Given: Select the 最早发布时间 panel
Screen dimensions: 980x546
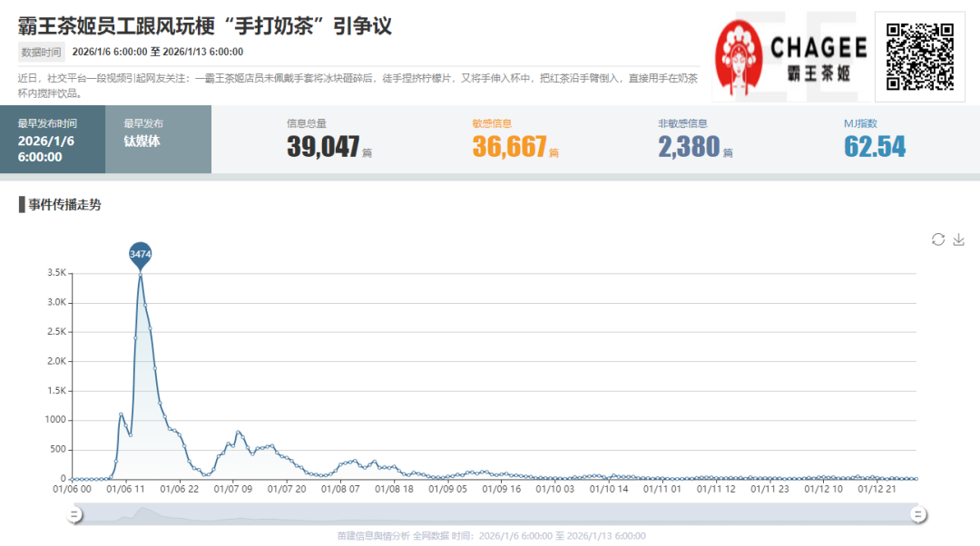Looking at the screenshot, I should (x=53, y=140).
